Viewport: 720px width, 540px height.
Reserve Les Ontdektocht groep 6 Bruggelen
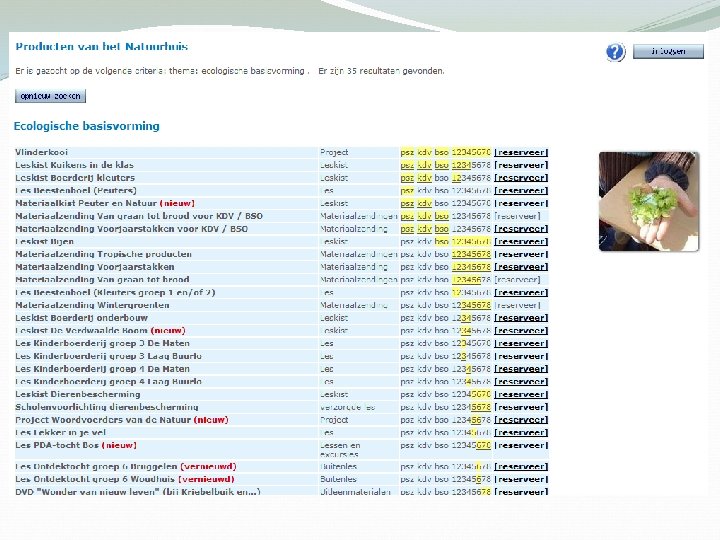tap(521, 467)
